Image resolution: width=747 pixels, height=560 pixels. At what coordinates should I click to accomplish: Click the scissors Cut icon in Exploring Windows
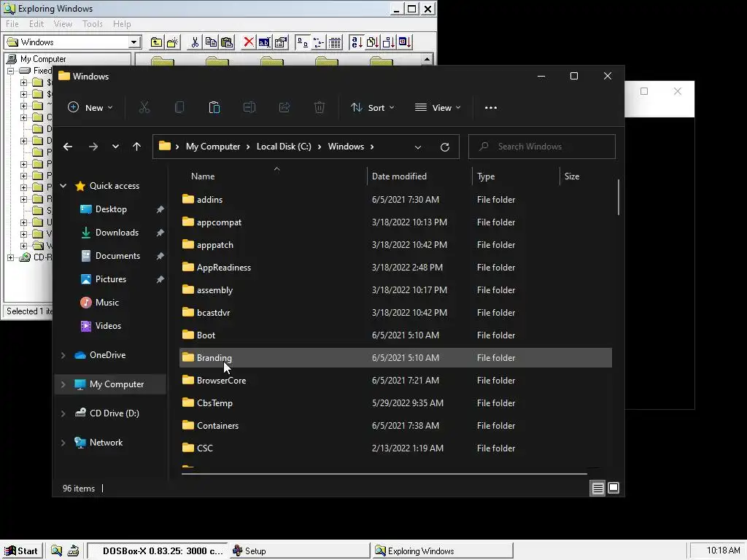tap(195, 42)
